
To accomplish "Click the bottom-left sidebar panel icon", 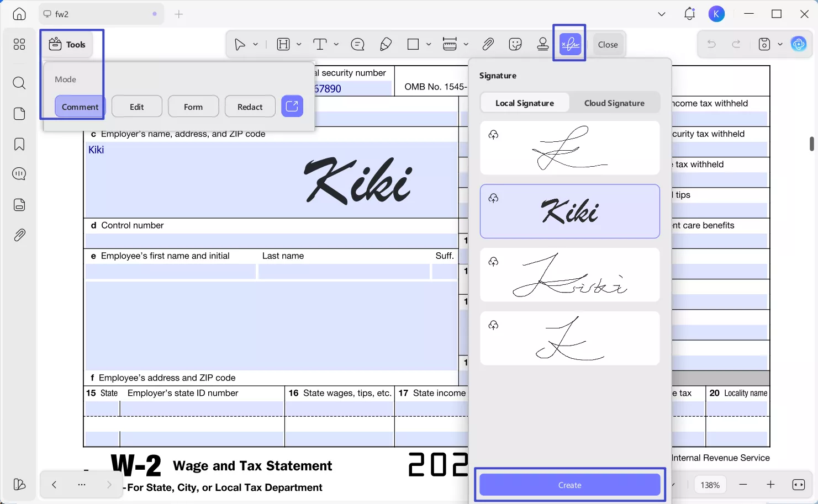I will 19,485.
